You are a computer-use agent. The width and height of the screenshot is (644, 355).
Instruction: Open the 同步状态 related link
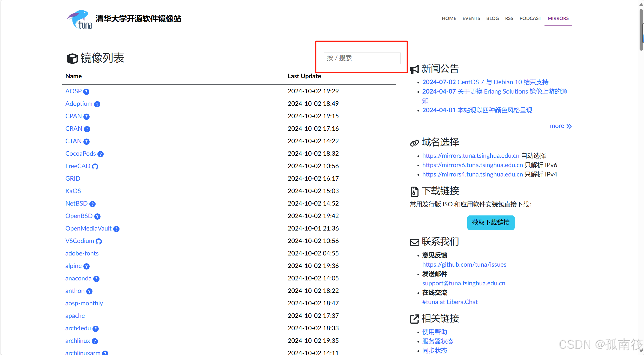(434, 351)
